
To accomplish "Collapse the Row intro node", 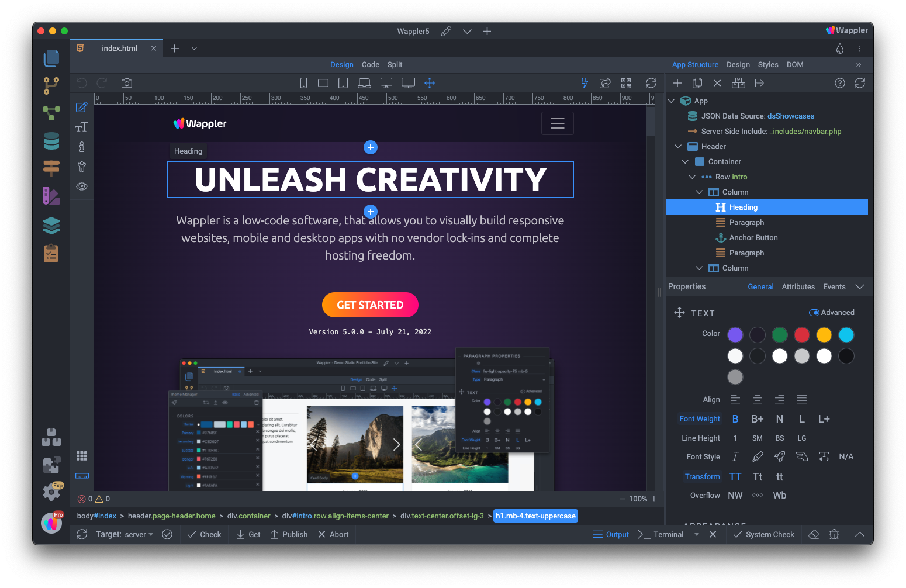I will [x=692, y=177].
